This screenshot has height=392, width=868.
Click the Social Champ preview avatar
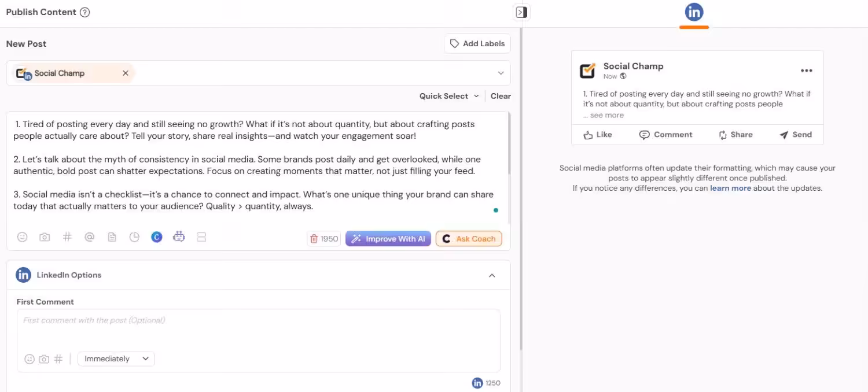587,71
